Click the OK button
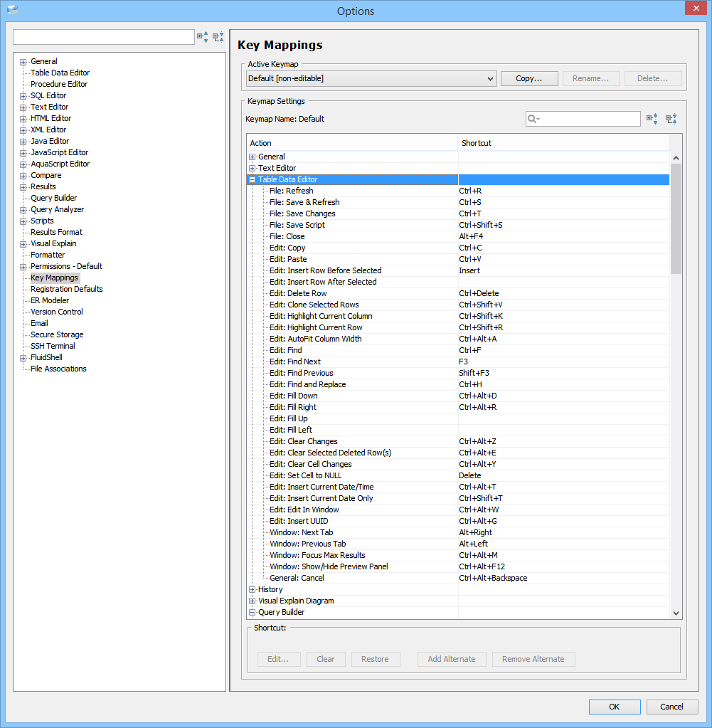The image size is (712, 728). (615, 707)
